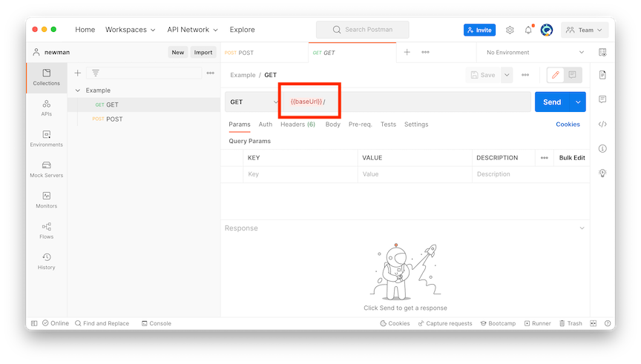Open the History sidebar panel
The width and height of the screenshot is (641, 364).
[47, 261]
